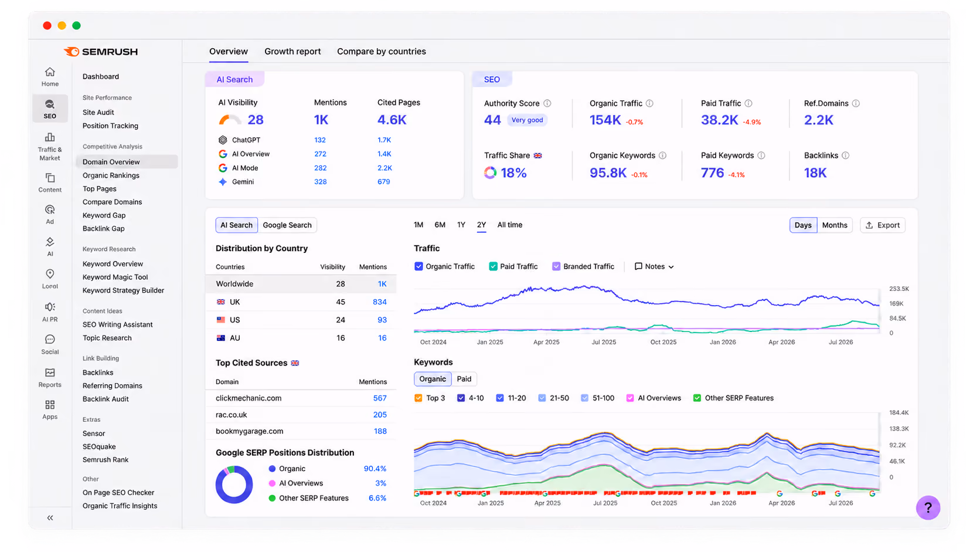The height and width of the screenshot is (552, 980).
Task: Toggle the 4-10 keywords checkbox
Action: (x=461, y=398)
